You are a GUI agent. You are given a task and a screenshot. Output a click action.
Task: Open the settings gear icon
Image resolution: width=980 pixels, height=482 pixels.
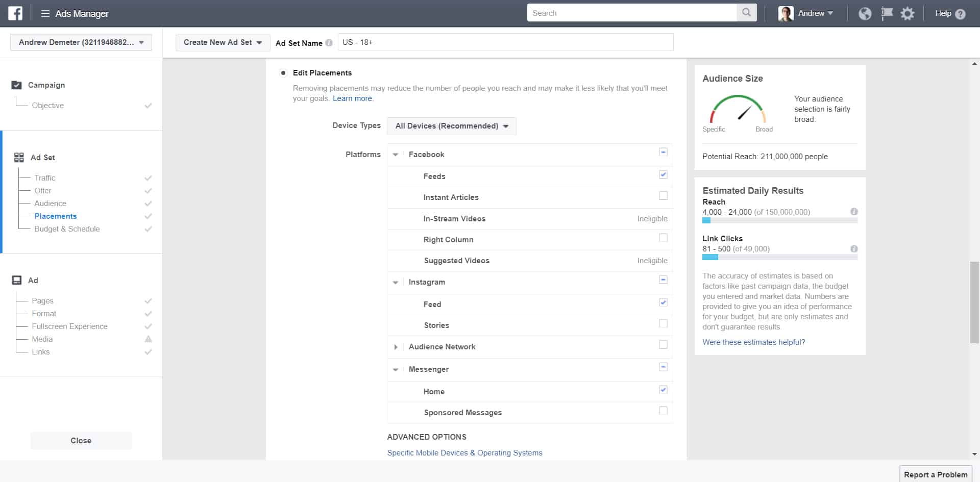tap(908, 14)
